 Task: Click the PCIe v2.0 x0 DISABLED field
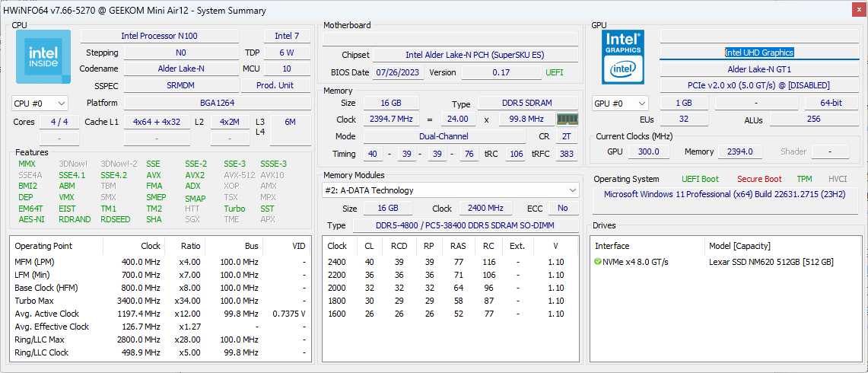pyautogui.click(x=759, y=86)
